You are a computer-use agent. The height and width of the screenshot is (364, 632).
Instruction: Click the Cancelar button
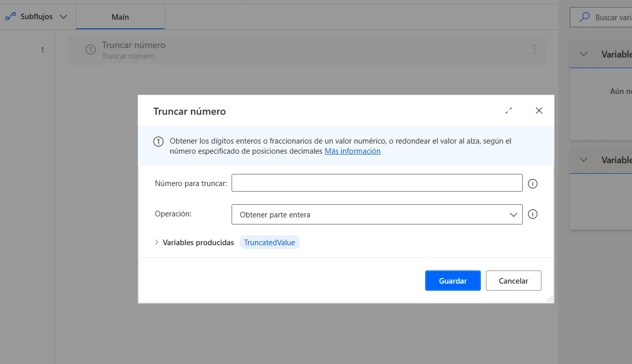point(513,281)
